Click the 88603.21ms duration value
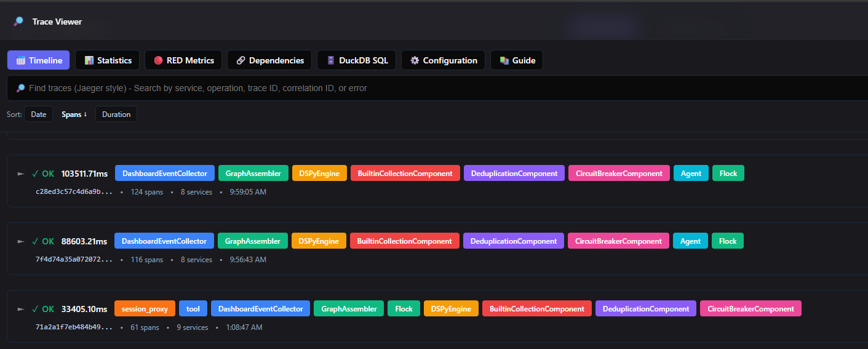 click(x=84, y=241)
